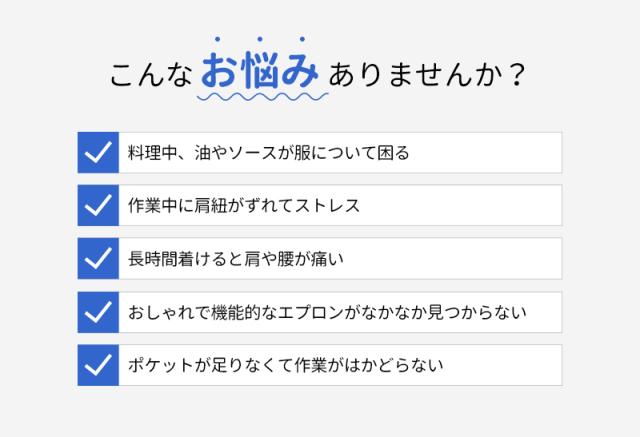
Task: Click the right blue dot above み
Action: 302,40
